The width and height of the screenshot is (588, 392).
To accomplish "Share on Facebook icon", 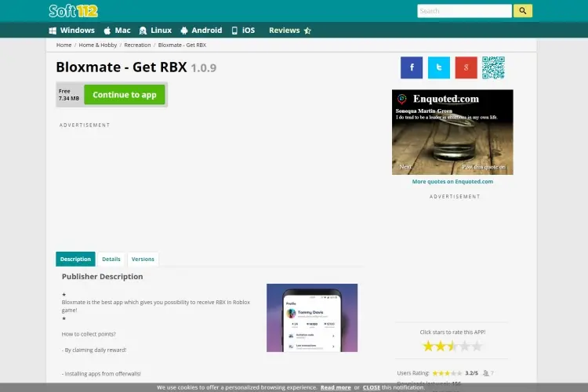I will 412,67.
